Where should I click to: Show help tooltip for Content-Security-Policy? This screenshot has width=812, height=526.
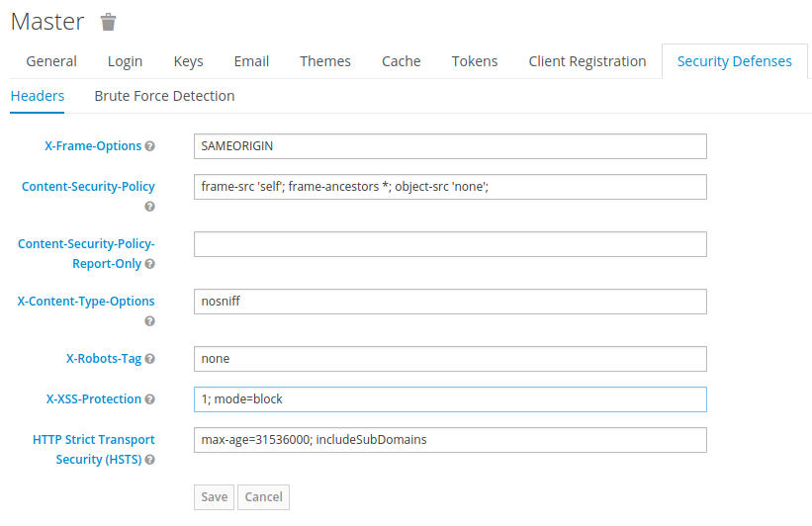point(149,207)
